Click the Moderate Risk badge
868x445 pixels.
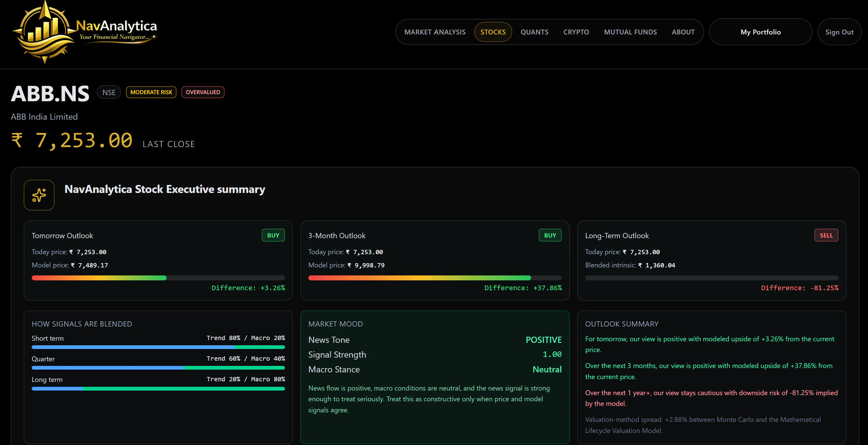[151, 92]
